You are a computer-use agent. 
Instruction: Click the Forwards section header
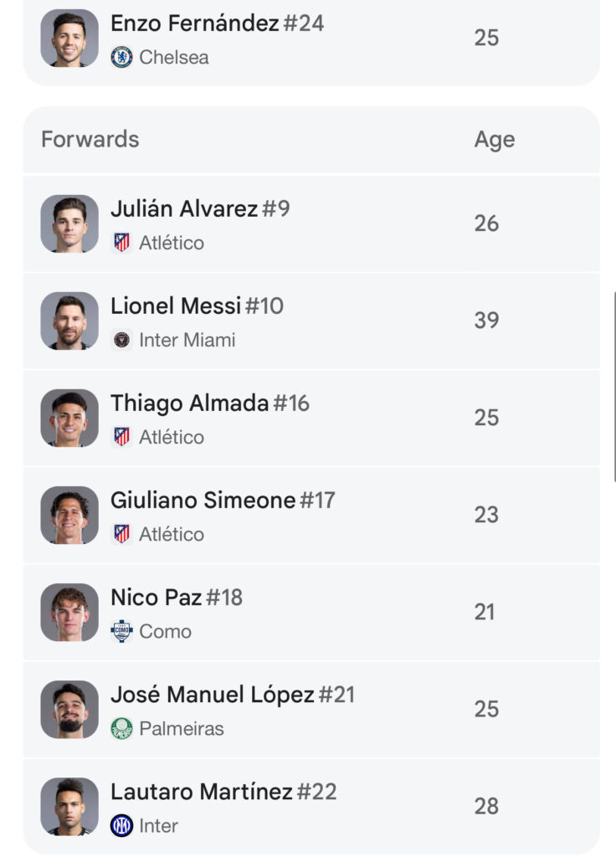[90, 140]
